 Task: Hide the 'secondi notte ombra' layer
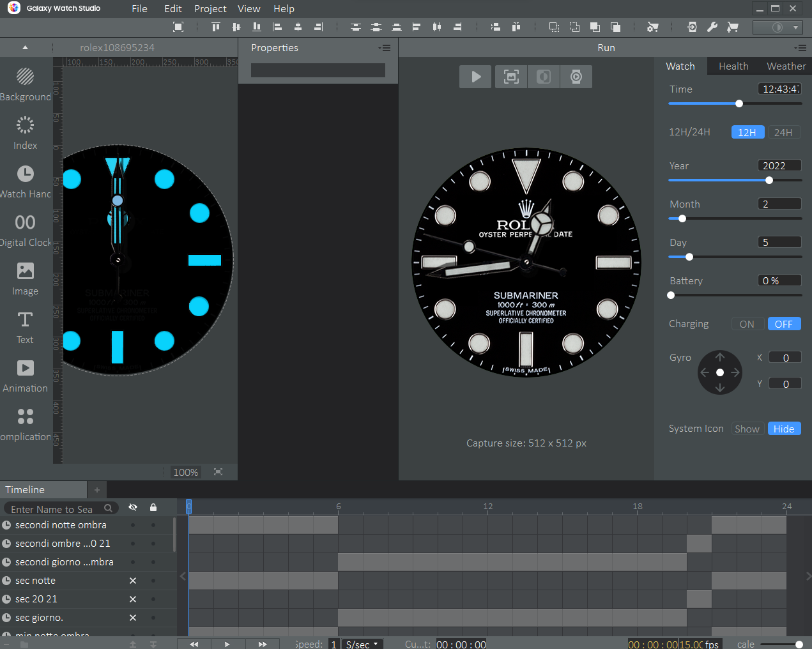pos(133,525)
